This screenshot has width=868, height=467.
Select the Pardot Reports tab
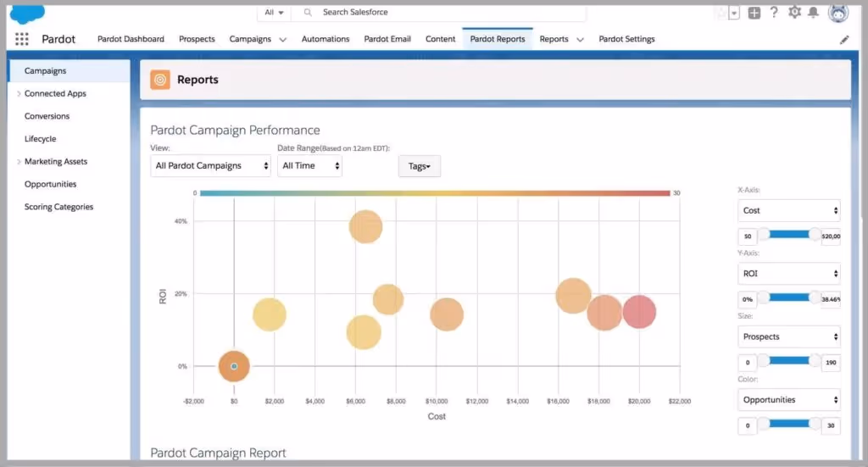tap(498, 39)
